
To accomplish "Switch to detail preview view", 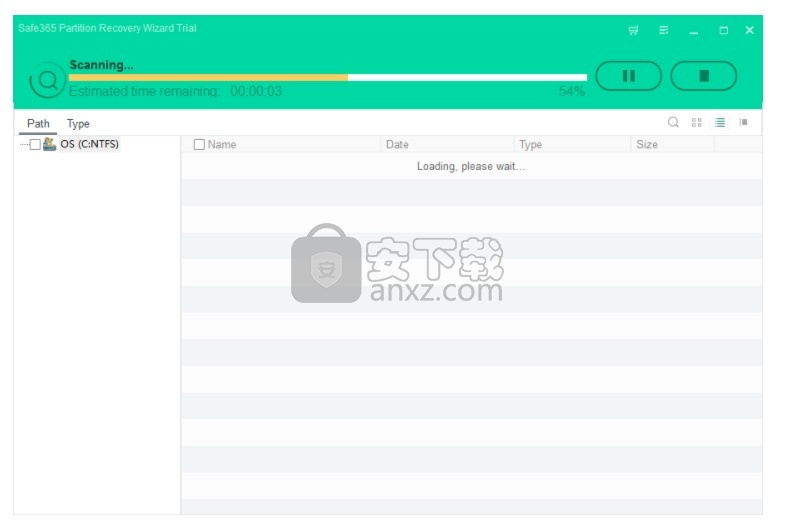I will point(743,122).
